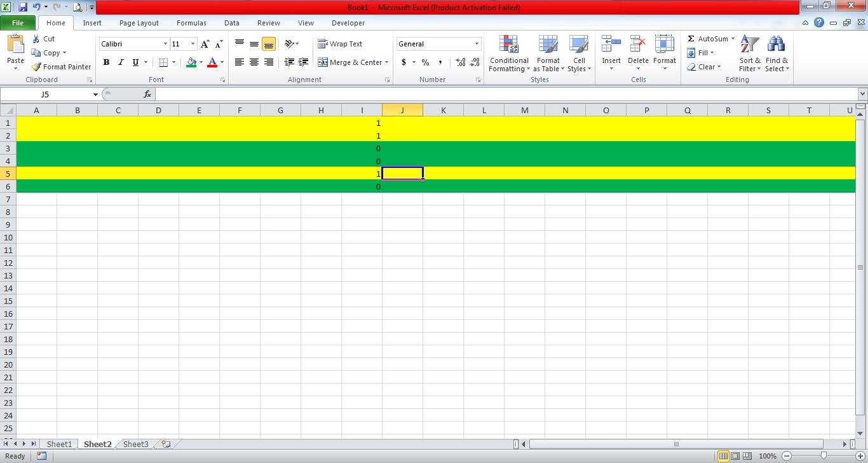
Task: Open the General number format dropdown
Action: (x=477, y=44)
